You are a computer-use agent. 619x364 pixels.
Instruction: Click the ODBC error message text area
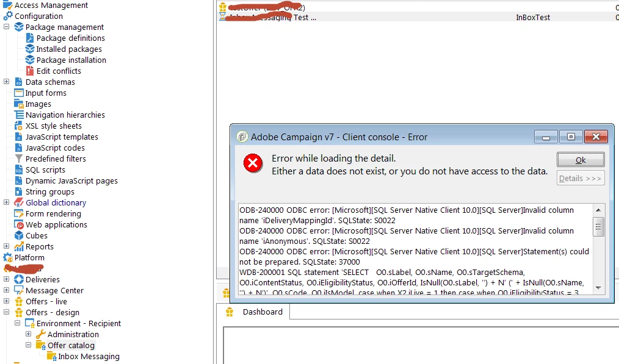point(415,249)
